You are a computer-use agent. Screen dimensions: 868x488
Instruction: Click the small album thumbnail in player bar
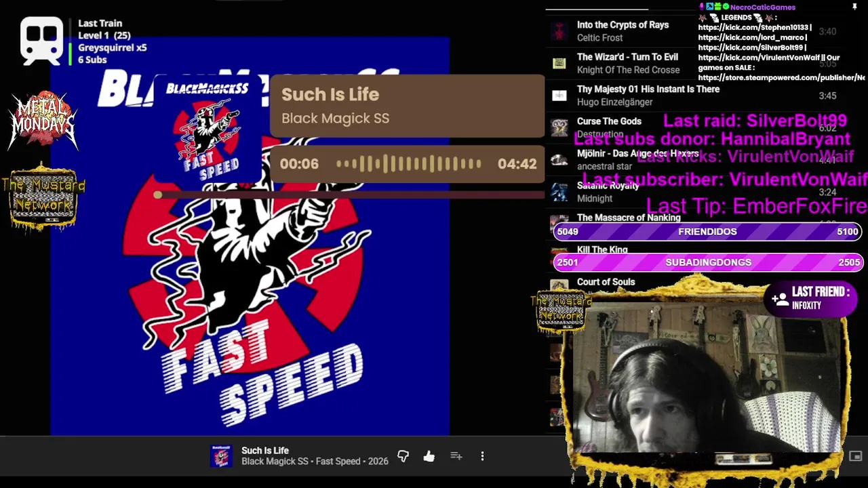coord(220,456)
